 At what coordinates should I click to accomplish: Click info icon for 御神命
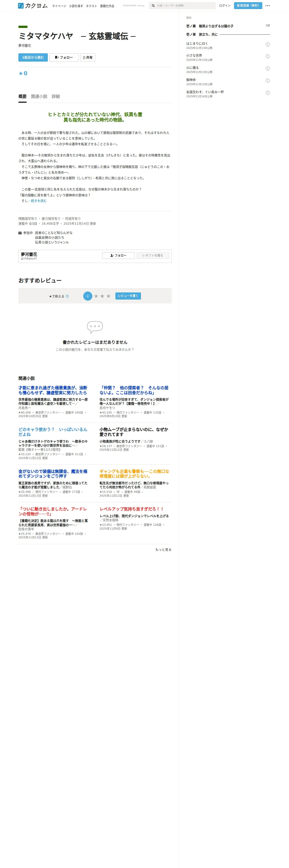tap(267, 81)
